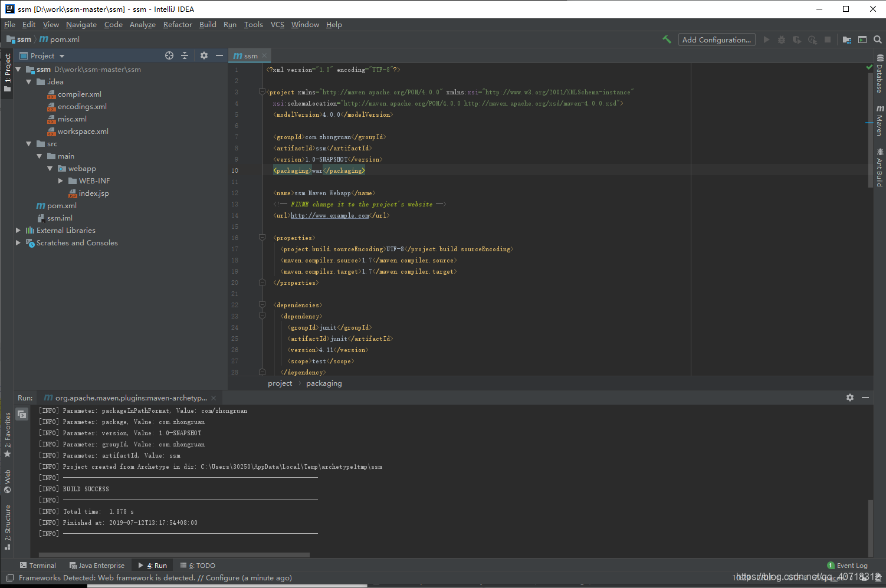Open the VCS menu

click(x=277, y=25)
